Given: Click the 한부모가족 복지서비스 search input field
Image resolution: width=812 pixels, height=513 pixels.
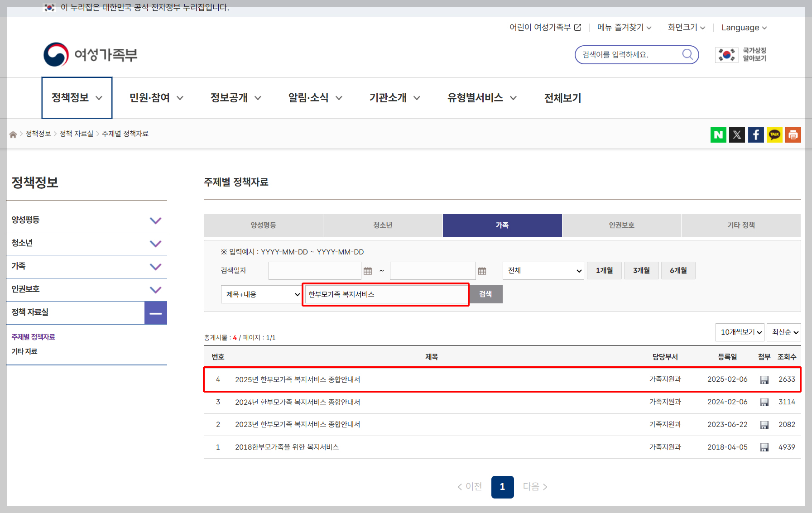Looking at the screenshot, I should coord(385,294).
